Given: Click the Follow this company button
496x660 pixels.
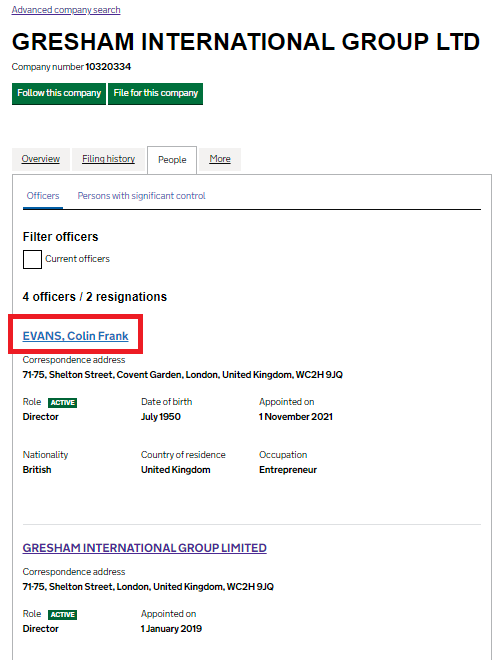Looking at the screenshot, I should tap(59, 93).
